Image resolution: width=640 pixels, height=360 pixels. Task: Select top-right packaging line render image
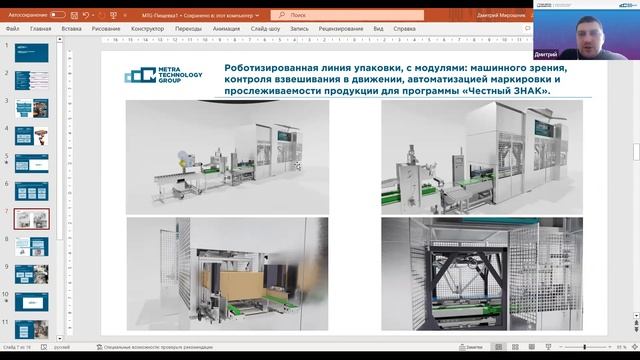[482, 157]
